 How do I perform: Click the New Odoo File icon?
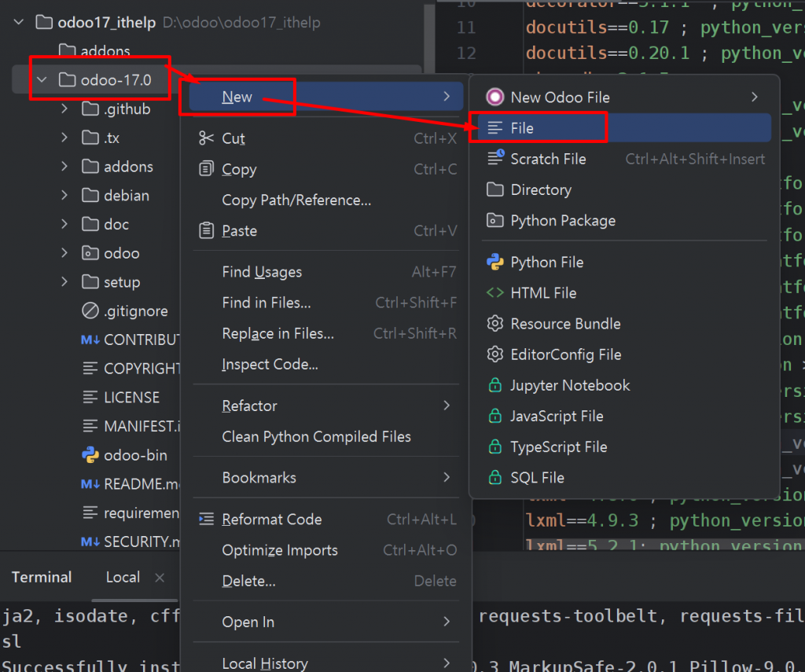[495, 97]
